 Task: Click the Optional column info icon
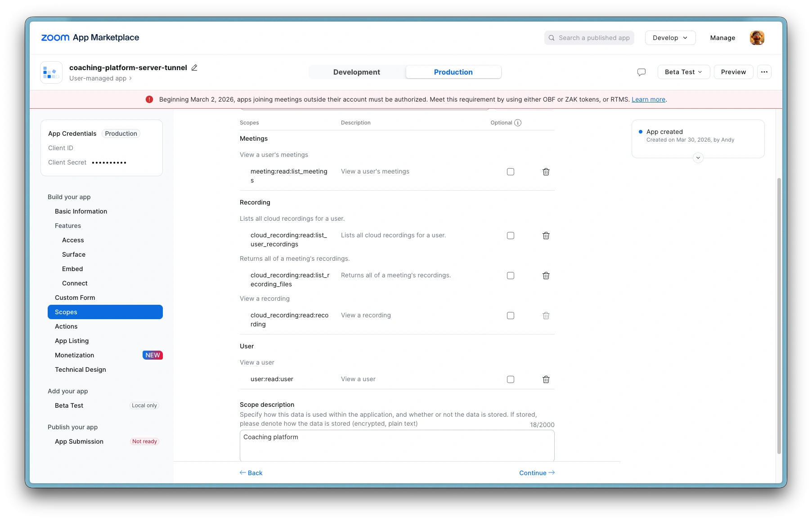[x=518, y=123]
